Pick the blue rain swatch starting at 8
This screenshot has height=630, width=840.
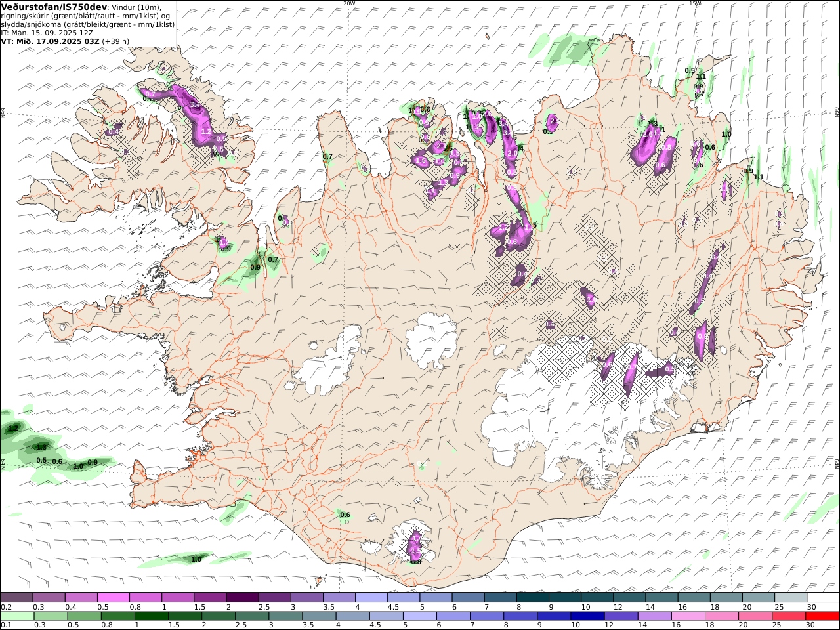coord(520,616)
